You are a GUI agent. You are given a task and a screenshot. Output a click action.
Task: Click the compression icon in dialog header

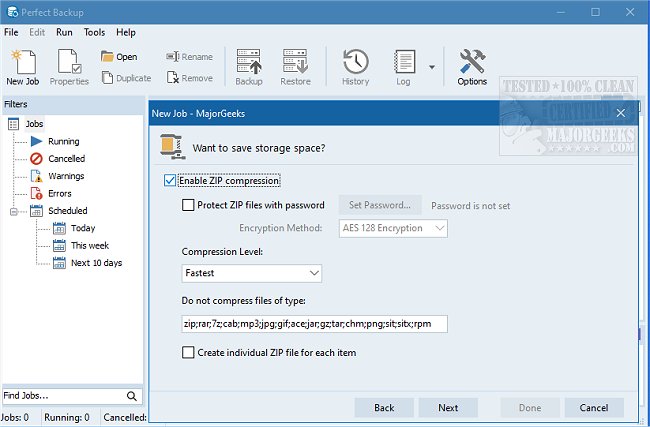[x=172, y=147]
